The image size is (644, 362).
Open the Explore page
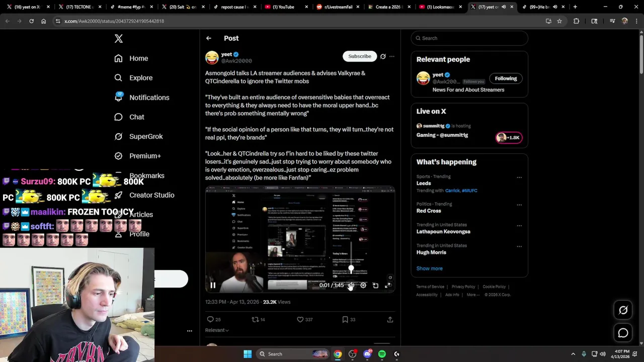click(133, 78)
